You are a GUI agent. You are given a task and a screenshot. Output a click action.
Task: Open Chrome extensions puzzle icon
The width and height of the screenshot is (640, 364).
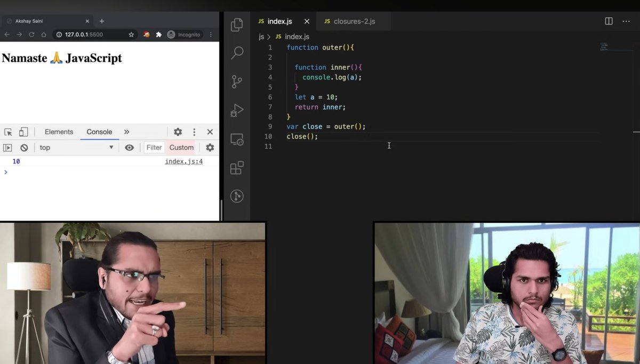[x=158, y=35]
